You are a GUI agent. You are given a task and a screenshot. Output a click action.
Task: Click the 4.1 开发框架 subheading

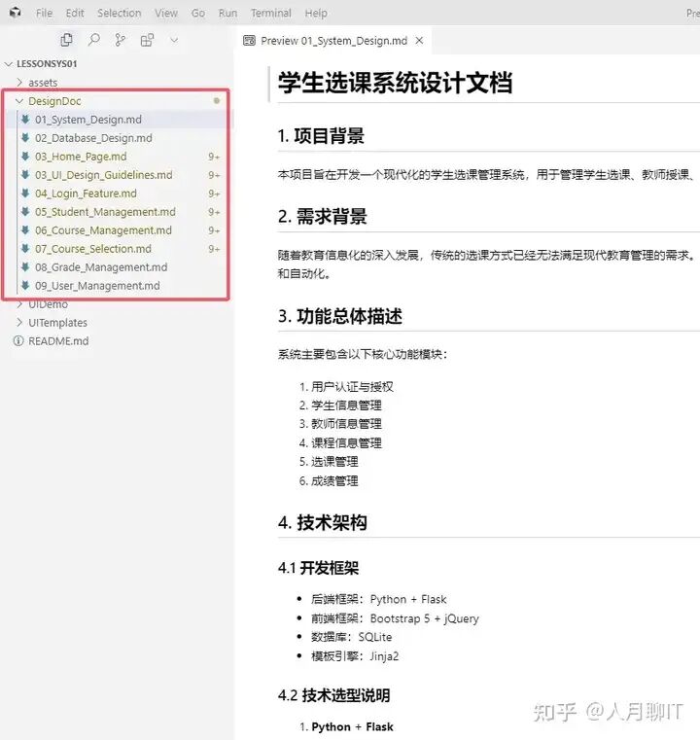point(318,568)
